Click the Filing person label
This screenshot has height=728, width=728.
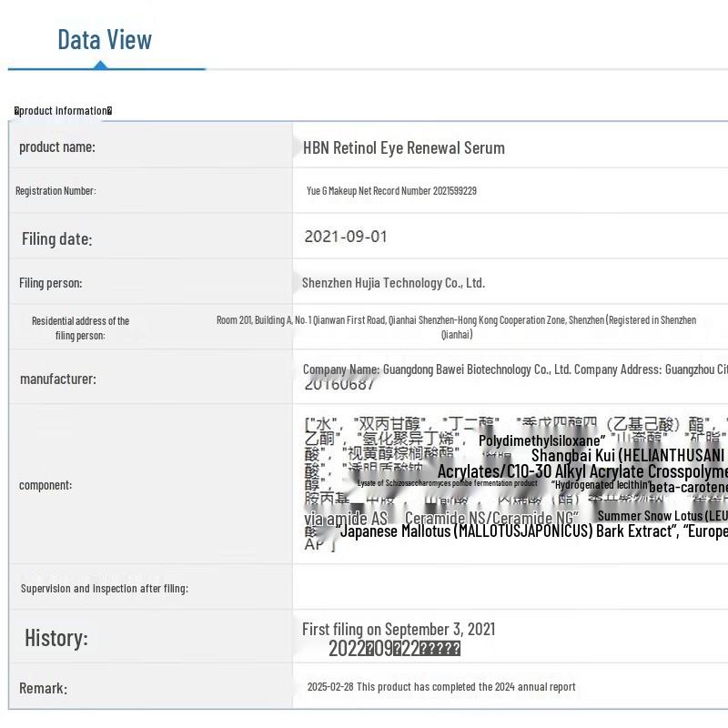[x=50, y=283]
